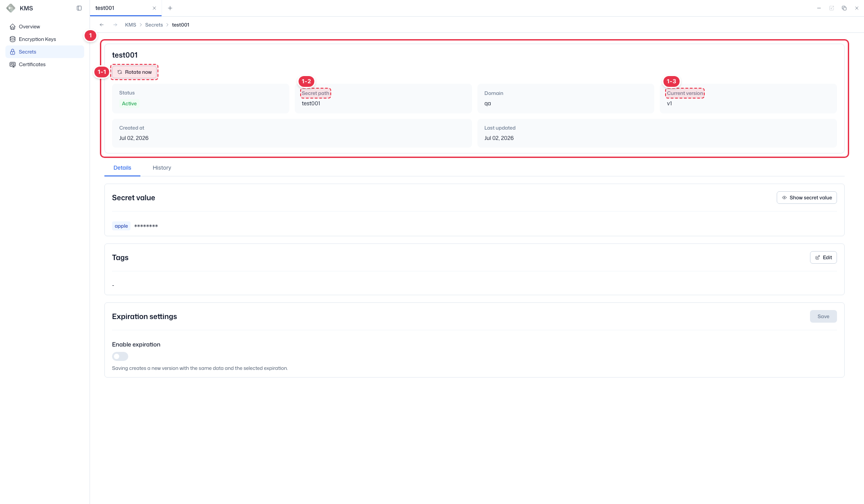864x504 pixels.
Task: Close the test001 tab
Action: click(x=154, y=8)
